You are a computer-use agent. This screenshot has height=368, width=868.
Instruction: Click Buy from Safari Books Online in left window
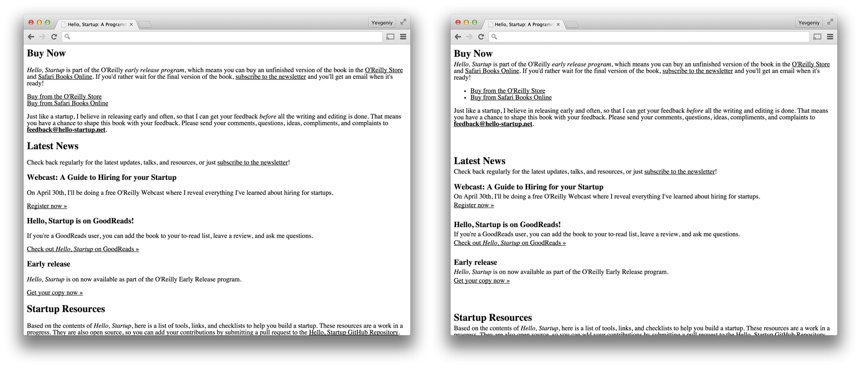pyautogui.click(x=68, y=103)
